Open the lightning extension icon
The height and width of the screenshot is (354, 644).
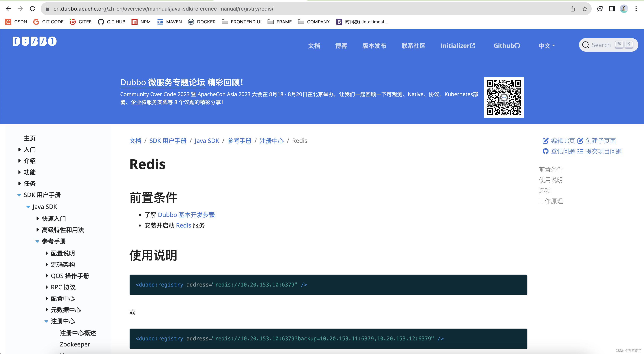pos(600,9)
